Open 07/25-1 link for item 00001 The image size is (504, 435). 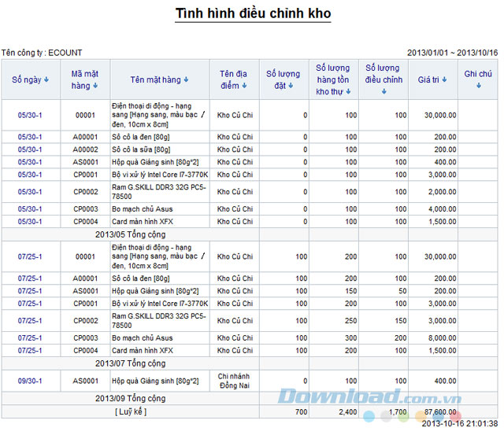30,256
